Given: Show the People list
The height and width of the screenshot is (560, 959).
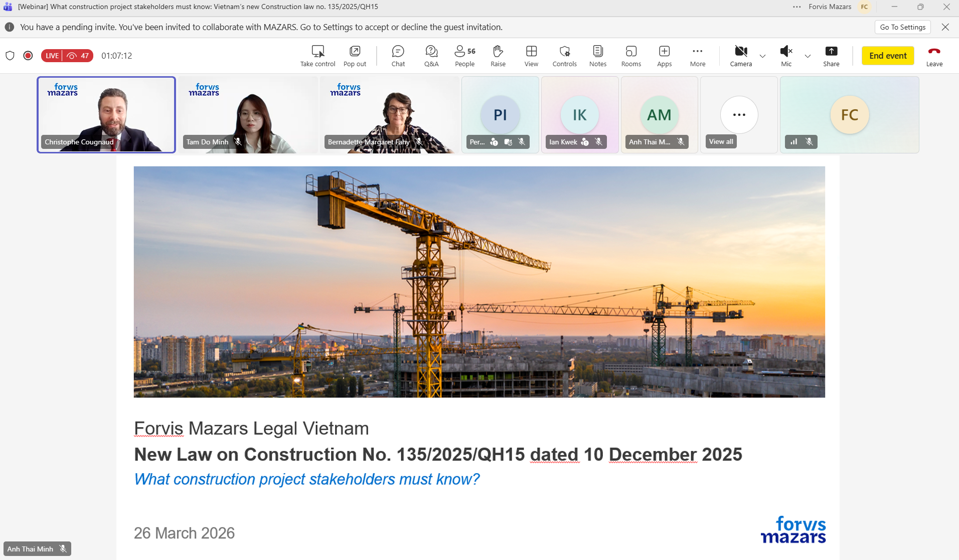Looking at the screenshot, I should [x=464, y=55].
